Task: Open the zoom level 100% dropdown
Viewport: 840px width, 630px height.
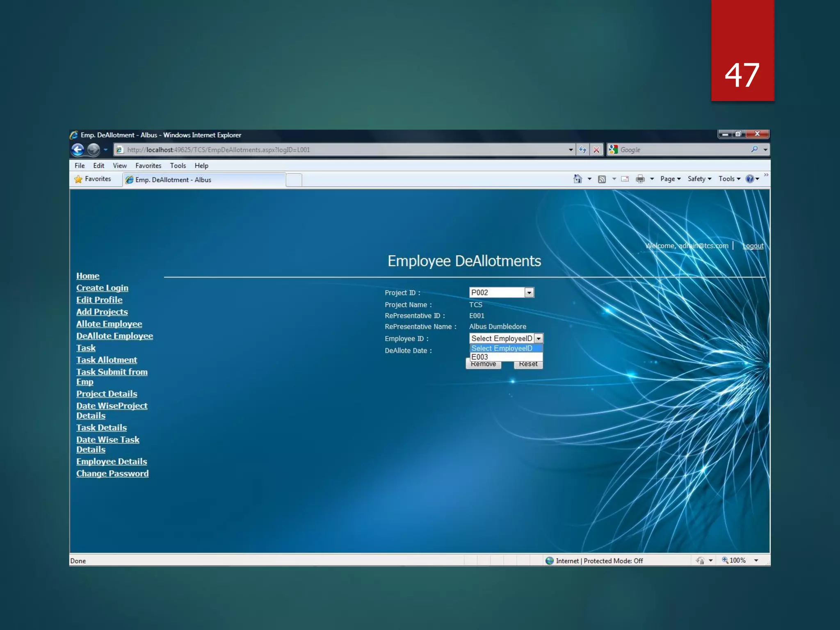Action: pyautogui.click(x=756, y=560)
